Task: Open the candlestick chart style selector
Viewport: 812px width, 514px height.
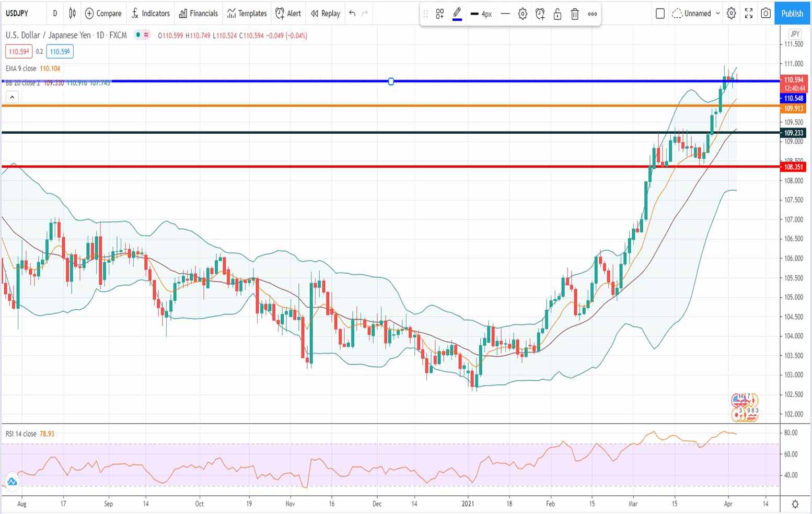Action: (x=73, y=14)
